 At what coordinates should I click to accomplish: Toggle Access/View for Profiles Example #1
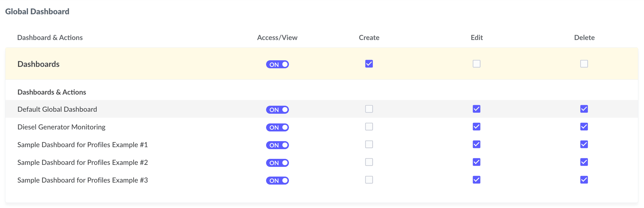click(x=278, y=145)
